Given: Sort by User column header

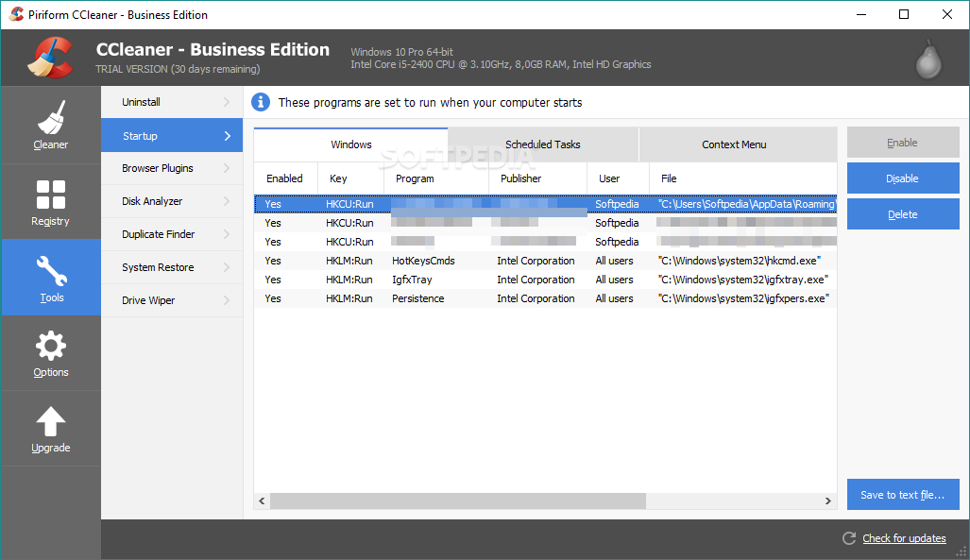Looking at the screenshot, I should tap(618, 178).
